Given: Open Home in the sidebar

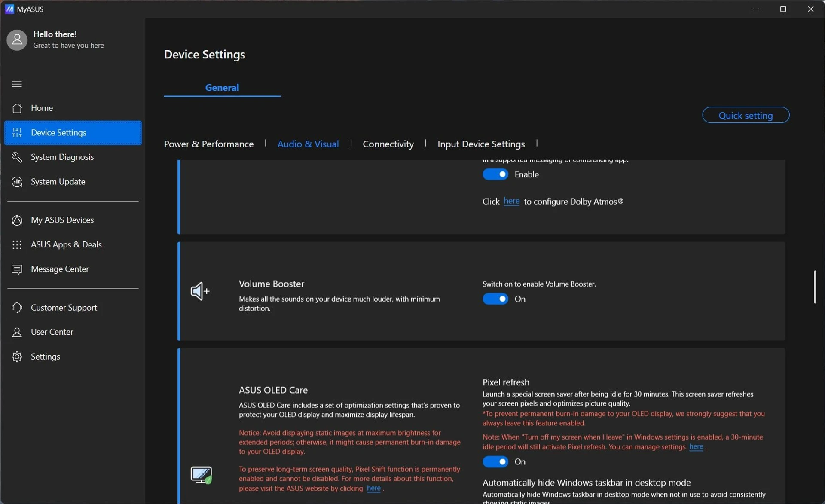Looking at the screenshot, I should (73, 108).
